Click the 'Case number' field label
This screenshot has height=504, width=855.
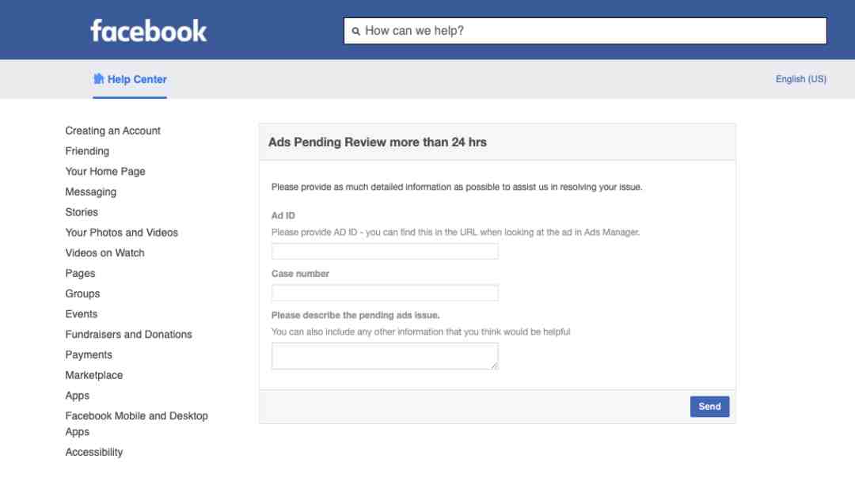click(300, 274)
